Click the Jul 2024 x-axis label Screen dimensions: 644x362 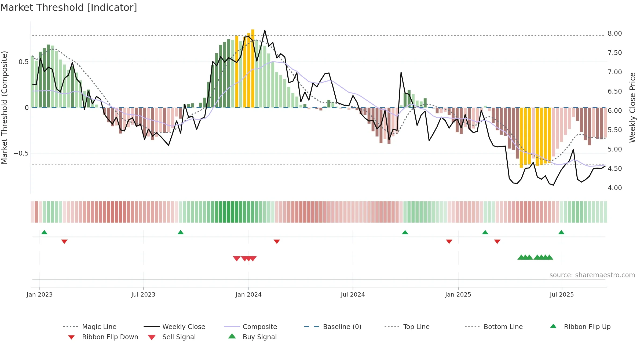353,294
